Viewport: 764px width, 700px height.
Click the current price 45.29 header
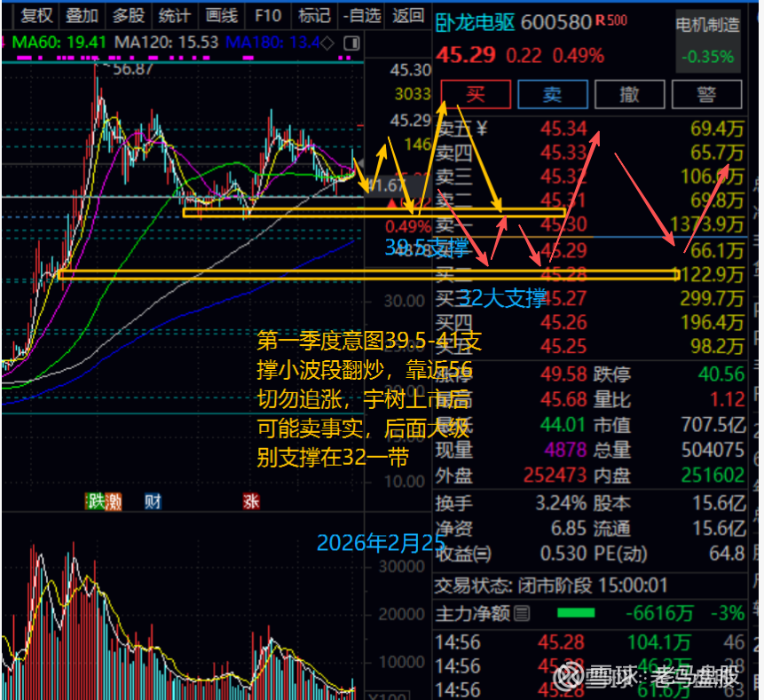[x=466, y=55]
